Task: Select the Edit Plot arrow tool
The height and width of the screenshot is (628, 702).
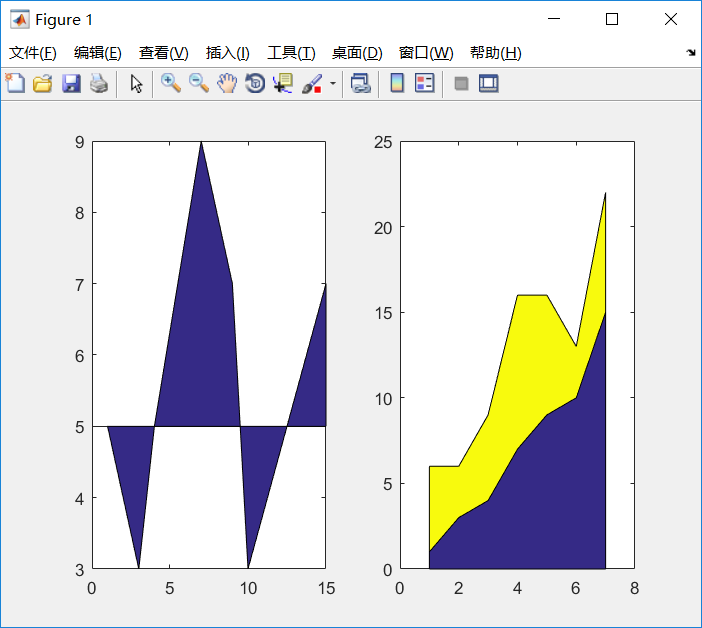Action: (x=136, y=83)
